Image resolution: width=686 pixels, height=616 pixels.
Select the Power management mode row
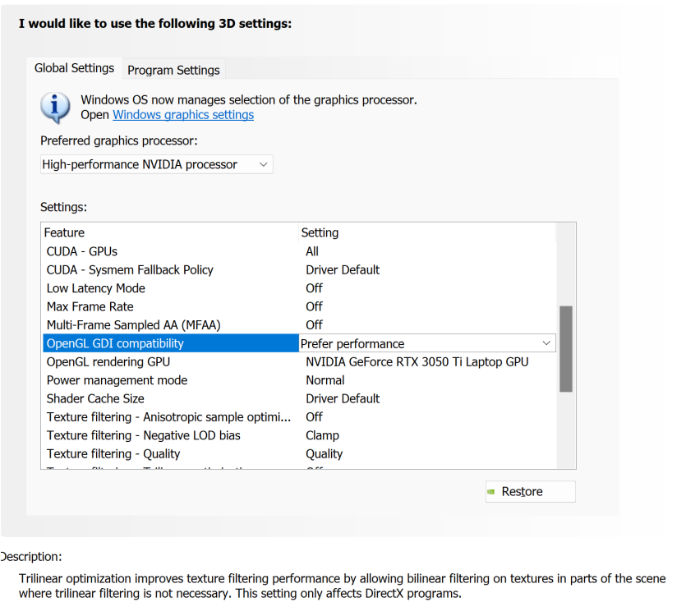pyautogui.click(x=117, y=380)
